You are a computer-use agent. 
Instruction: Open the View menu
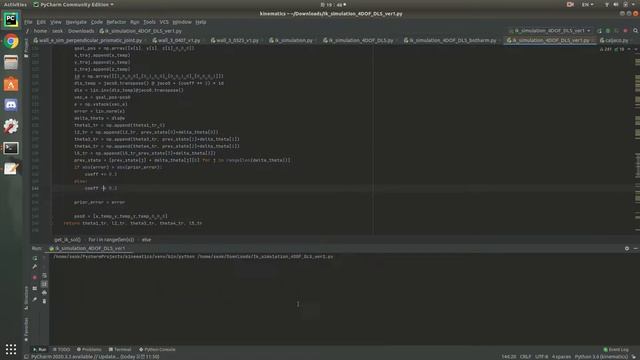click(x=56, y=22)
